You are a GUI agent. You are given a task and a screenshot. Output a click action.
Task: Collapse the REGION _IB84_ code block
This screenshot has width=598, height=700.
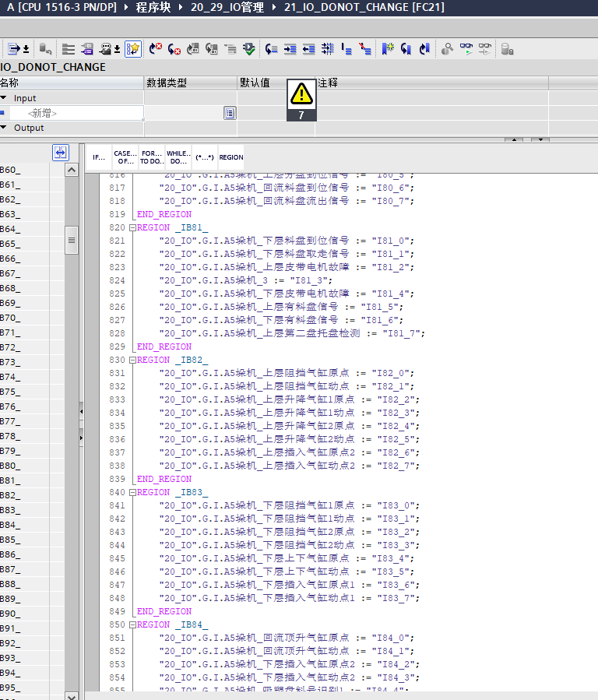pyautogui.click(x=132, y=625)
